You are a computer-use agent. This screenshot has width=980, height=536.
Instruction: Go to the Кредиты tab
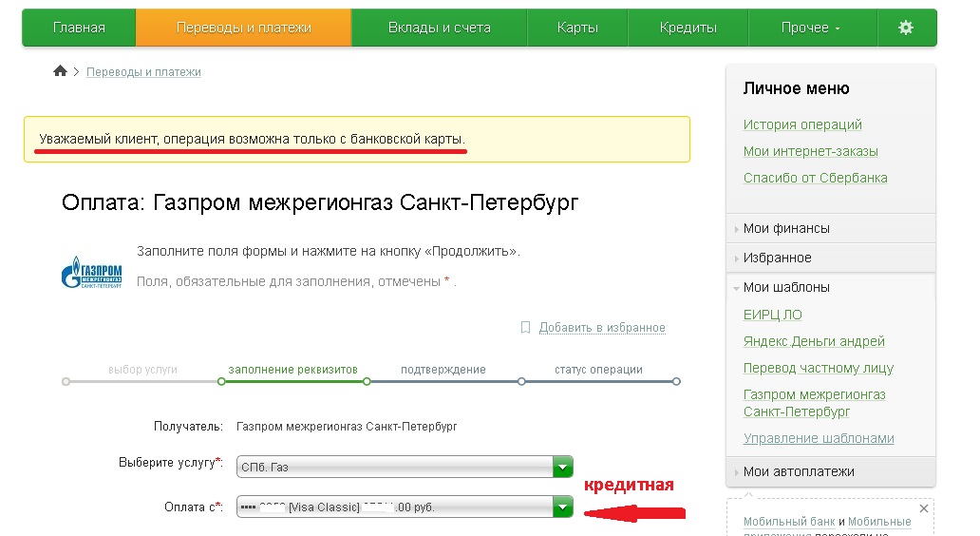(x=688, y=28)
